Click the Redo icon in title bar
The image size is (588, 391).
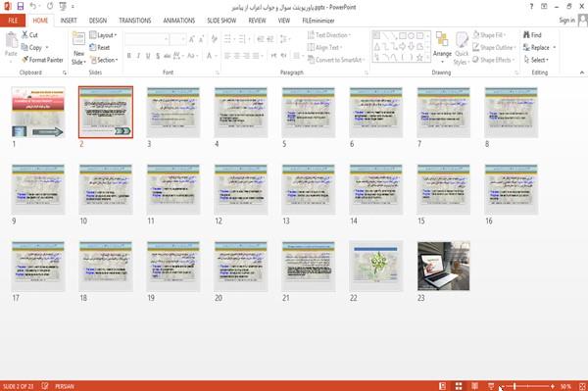pyautogui.click(x=50, y=7)
